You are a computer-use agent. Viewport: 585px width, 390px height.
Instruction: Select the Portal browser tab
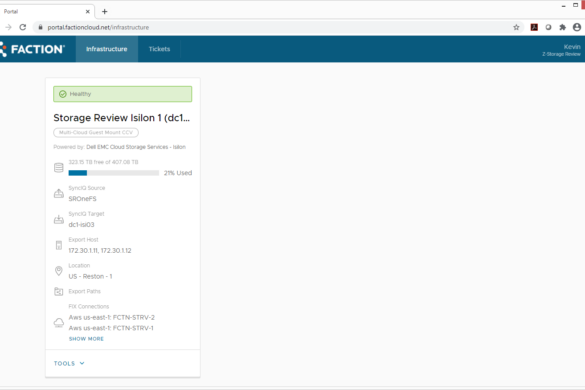pyautogui.click(x=47, y=12)
